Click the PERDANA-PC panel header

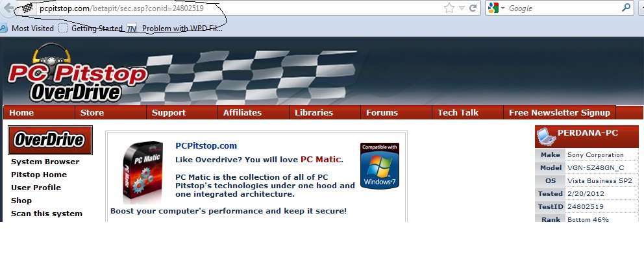587,137
